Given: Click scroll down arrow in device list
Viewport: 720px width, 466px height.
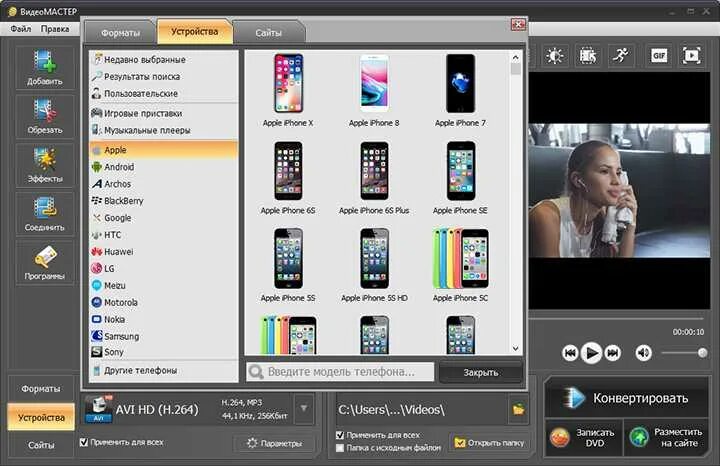Looking at the screenshot, I should point(515,349).
